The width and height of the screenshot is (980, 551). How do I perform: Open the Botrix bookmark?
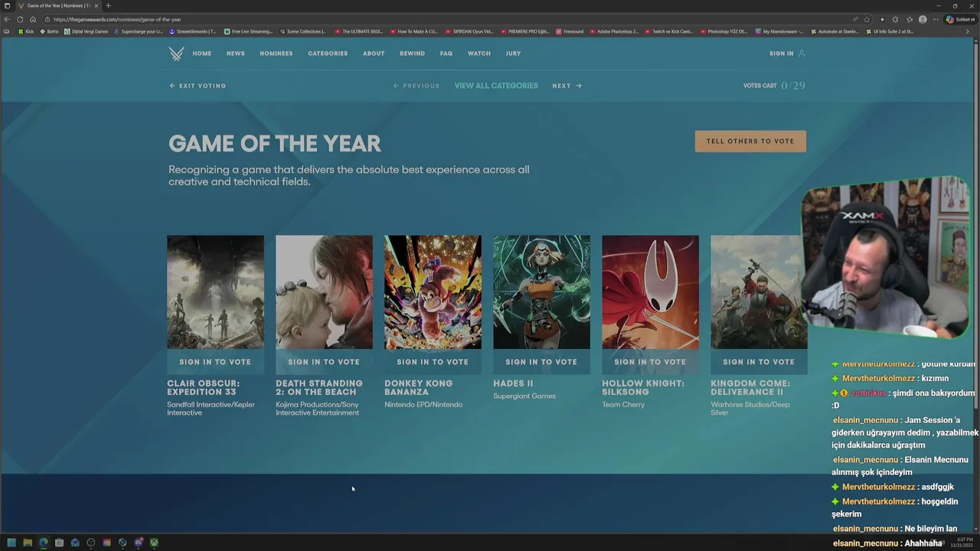49,31
